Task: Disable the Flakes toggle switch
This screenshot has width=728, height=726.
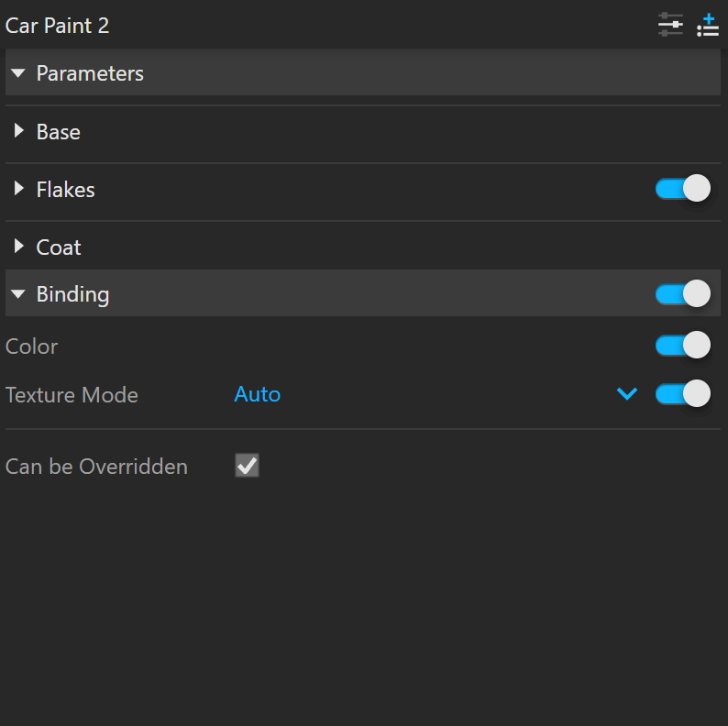Action: pyautogui.click(x=683, y=189)
